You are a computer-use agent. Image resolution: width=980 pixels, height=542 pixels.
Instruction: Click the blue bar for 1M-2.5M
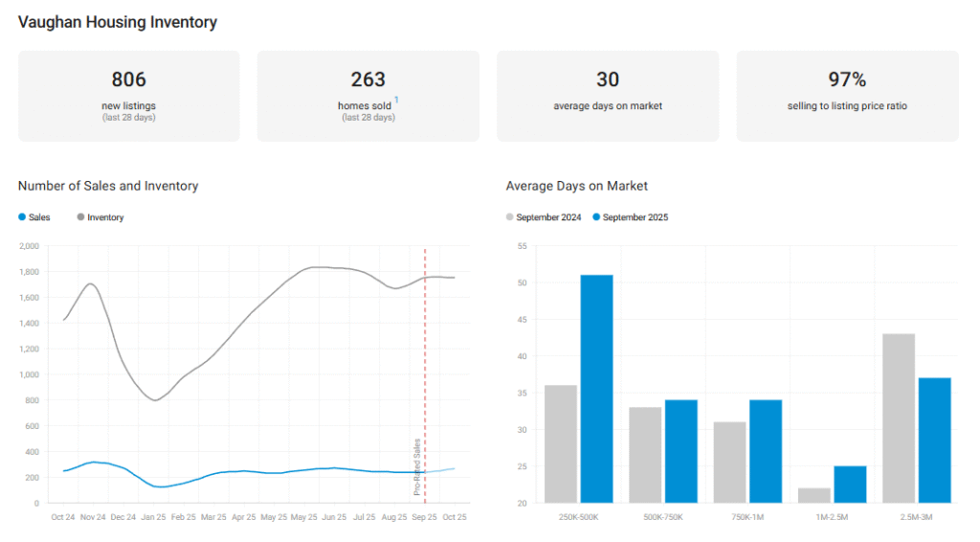[x=850, y=484]
